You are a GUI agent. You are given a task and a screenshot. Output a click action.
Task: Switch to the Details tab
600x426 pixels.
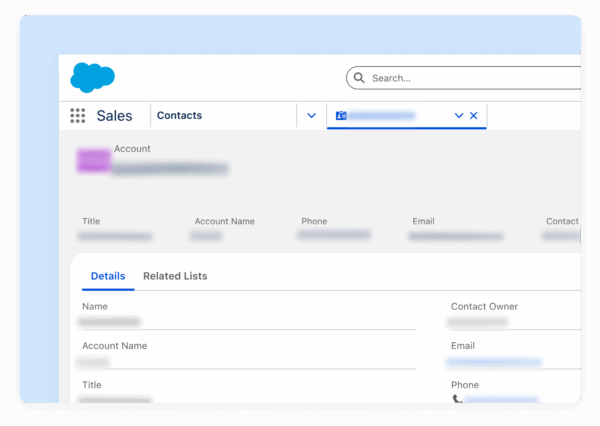pos(108,276)
